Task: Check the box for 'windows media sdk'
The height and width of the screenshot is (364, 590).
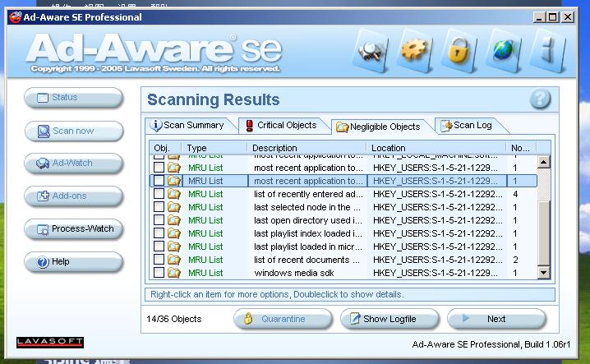Action: click(159, 273)
